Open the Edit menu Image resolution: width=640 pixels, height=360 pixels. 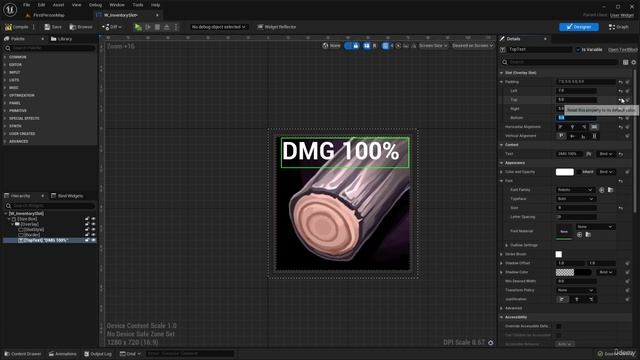41,5
